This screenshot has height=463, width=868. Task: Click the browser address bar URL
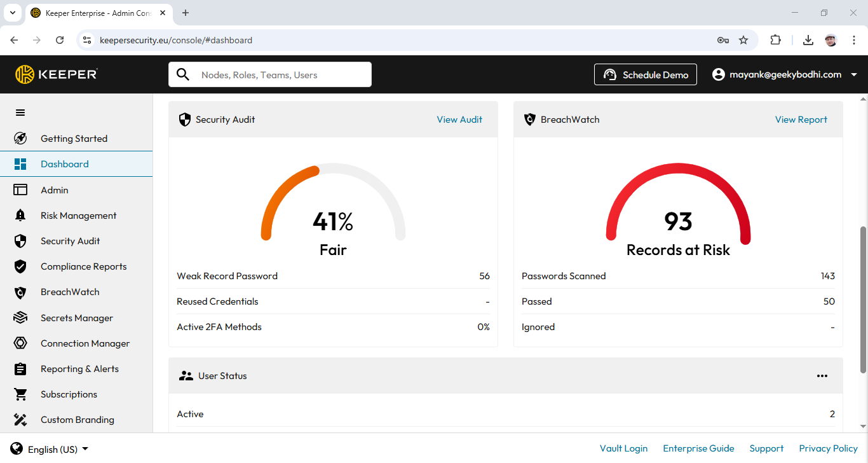pos(176,40)
